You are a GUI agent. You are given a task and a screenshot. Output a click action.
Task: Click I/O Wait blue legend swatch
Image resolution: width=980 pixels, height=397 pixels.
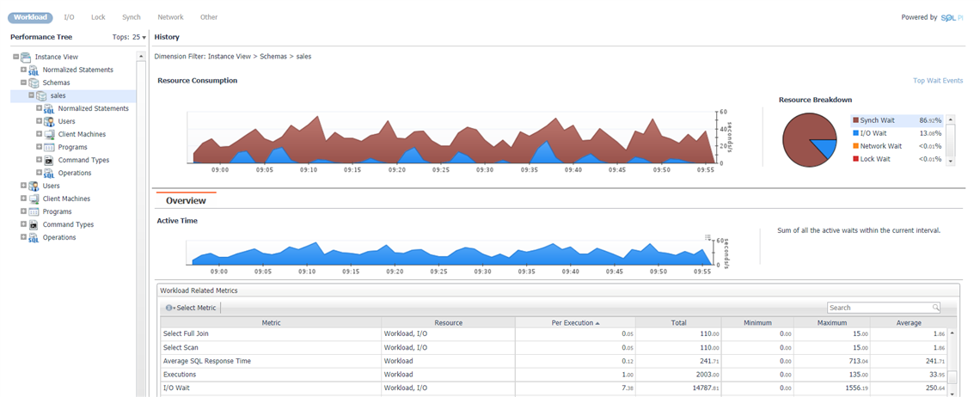(x=855, y=133)
